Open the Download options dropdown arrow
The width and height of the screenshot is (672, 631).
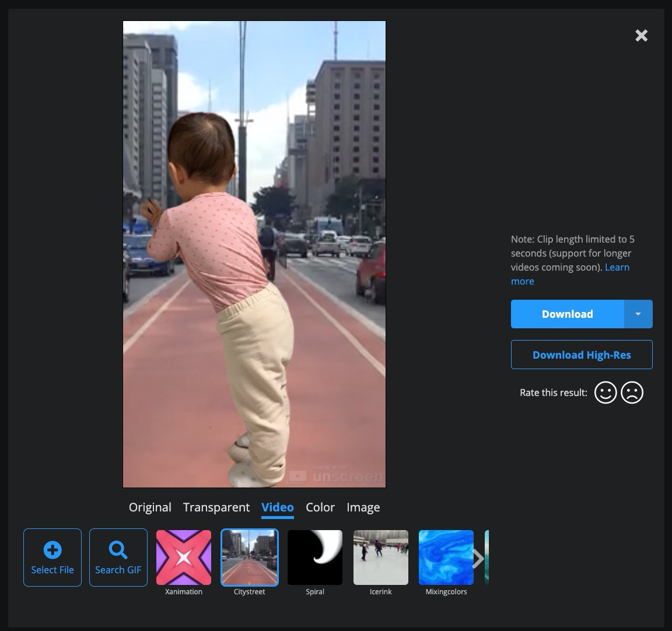click(x=638, y=314)
